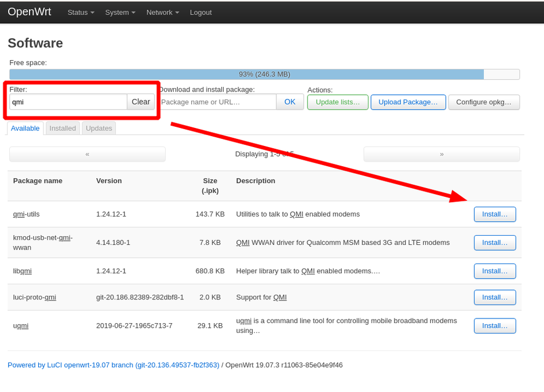This screenshot has height=392, width=544.
Task: Open the Configure opkg dialog
Action: coord(484,102)
